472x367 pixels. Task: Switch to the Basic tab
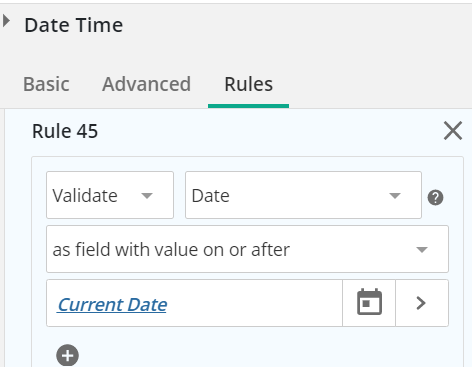pos(46,84)
